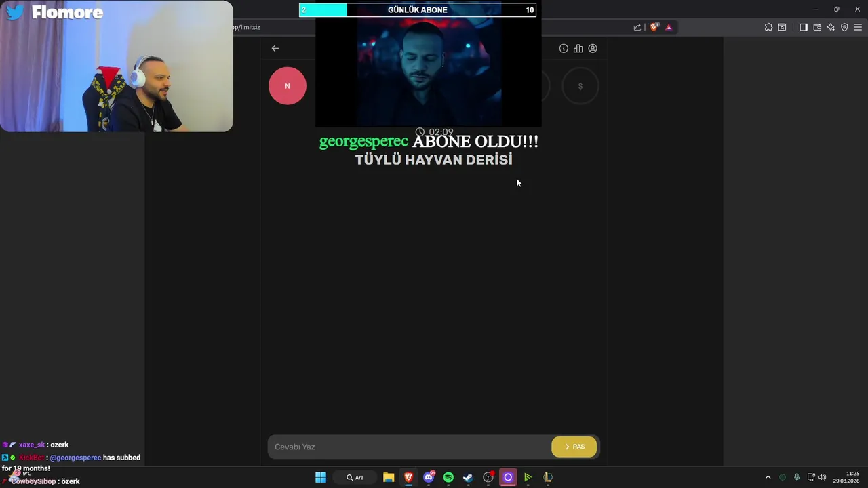868x488 pixels.
Task: Click the webcam overlay of the streamer
Action: tap(117, 66)
